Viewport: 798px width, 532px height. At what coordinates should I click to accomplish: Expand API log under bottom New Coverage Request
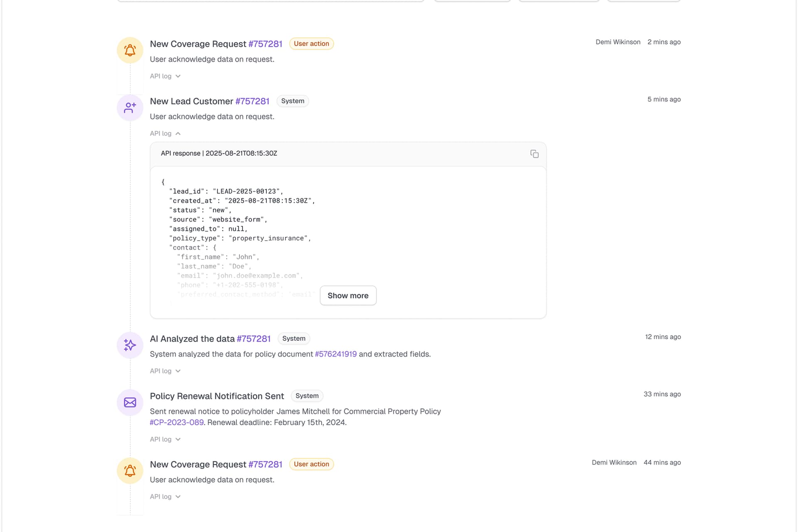(165, 497)
